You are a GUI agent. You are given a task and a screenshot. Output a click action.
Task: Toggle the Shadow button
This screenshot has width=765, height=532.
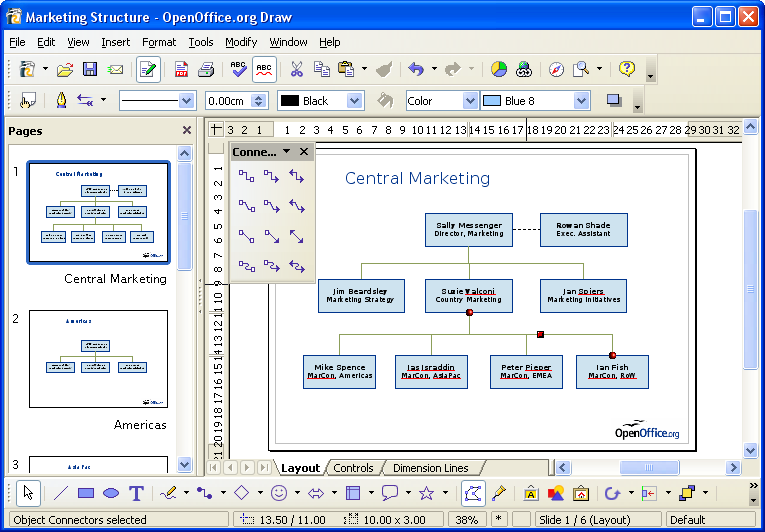pos(614,101)
